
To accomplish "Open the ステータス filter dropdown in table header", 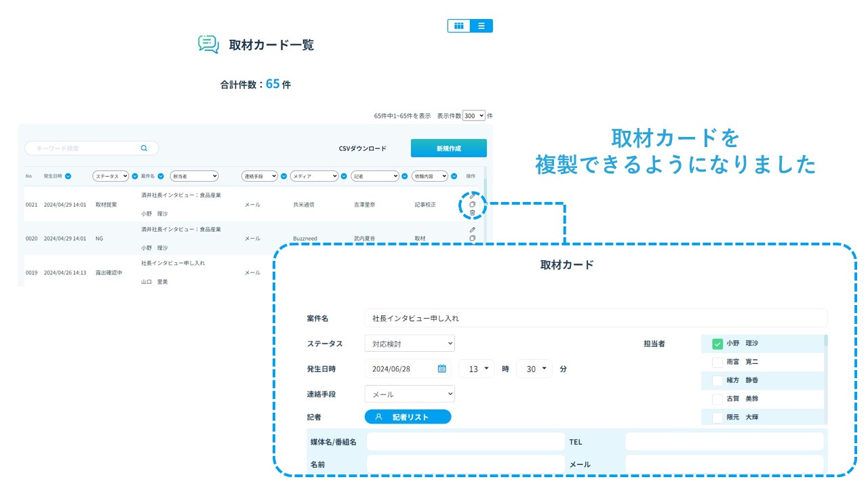I will pyautogui.click(x=111, y=176).
